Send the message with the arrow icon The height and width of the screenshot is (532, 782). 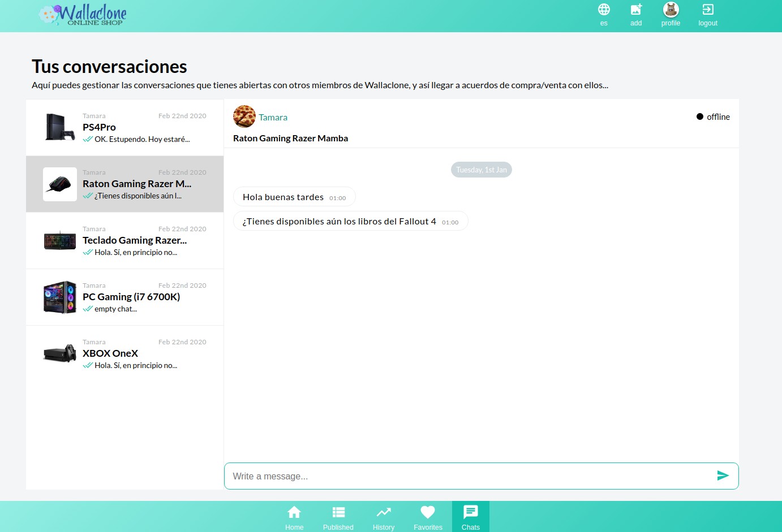click(723, 476)
